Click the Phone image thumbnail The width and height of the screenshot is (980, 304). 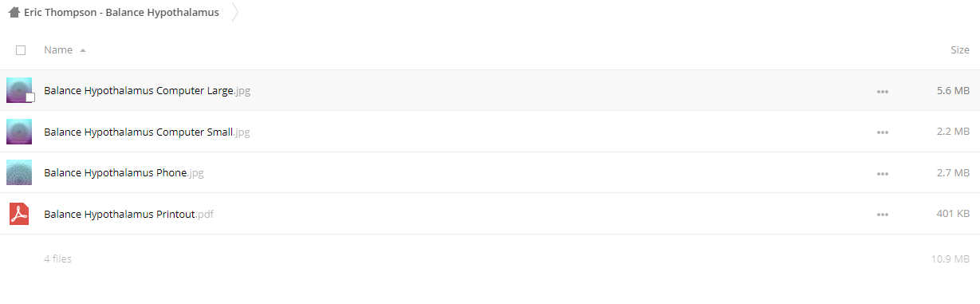coord(19,172)
